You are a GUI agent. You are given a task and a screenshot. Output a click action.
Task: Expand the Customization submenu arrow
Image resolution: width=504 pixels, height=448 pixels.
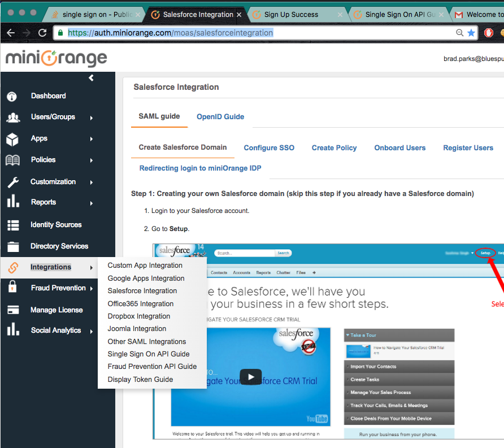tap(92, 182)
